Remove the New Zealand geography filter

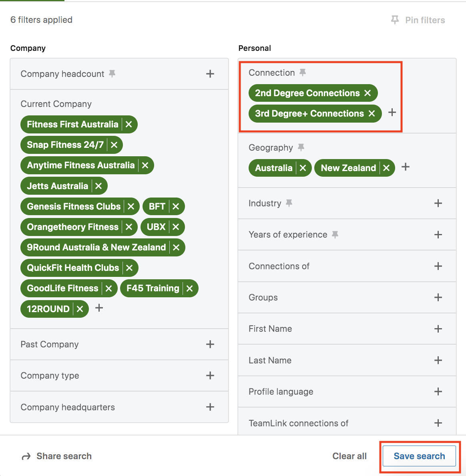386,168
